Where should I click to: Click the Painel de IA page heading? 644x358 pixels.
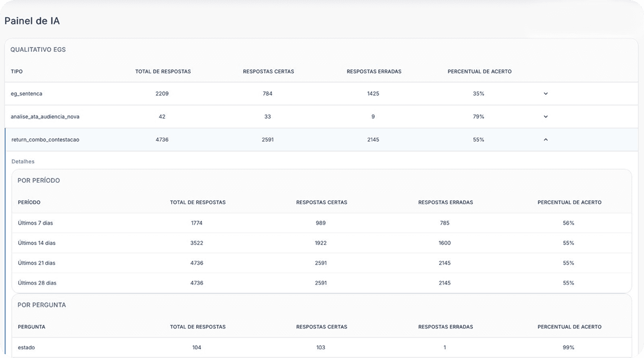(32, 21)
